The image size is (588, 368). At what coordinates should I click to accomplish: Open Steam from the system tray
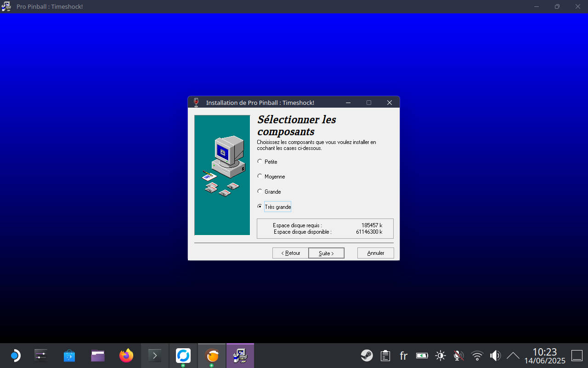367,356
